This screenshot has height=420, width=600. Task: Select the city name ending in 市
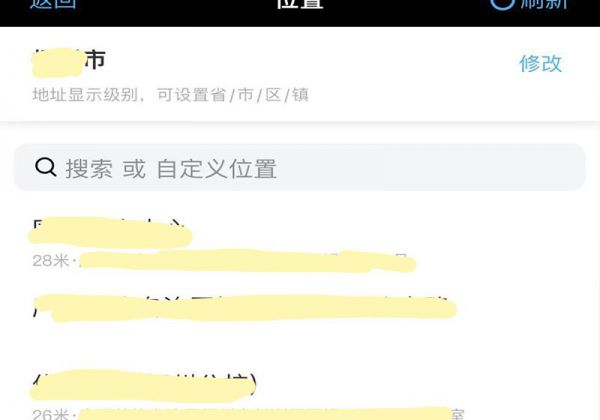[69, 62]
